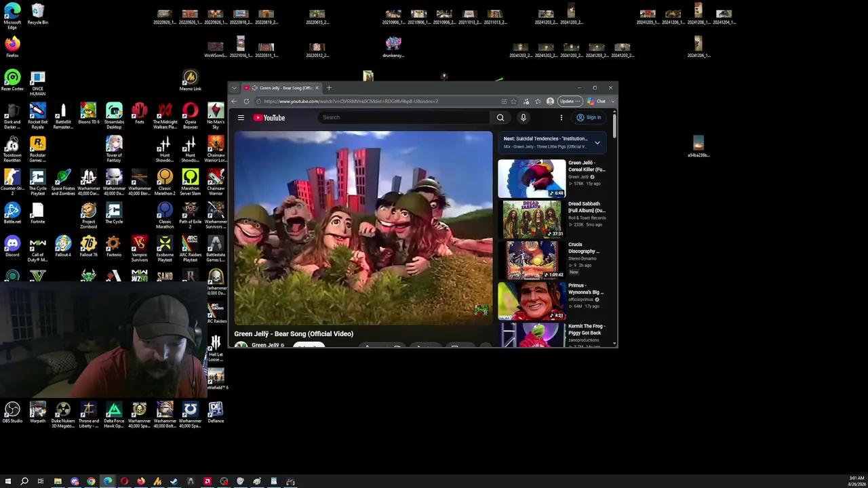Viewport: 868px width, 488px height.
Task: Open YouTube settings three-dot menu
Action: pyautogui.click(x=561, y=118)
